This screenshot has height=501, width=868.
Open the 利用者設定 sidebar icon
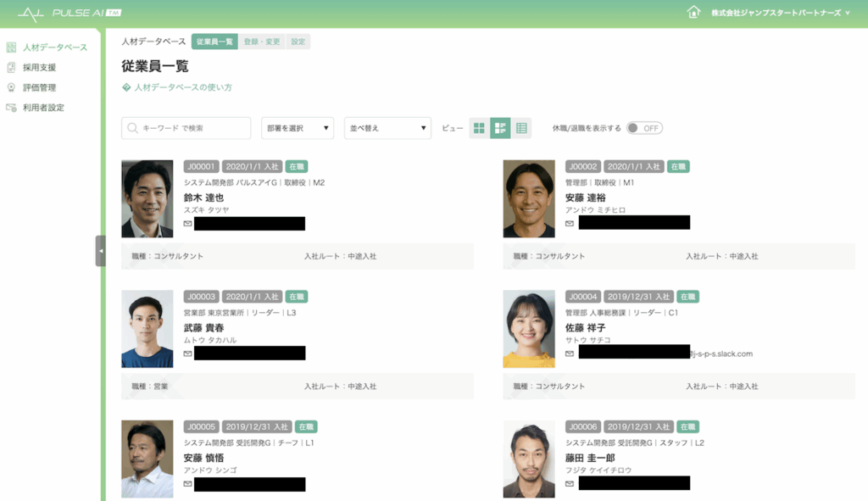tap(11, 108)
